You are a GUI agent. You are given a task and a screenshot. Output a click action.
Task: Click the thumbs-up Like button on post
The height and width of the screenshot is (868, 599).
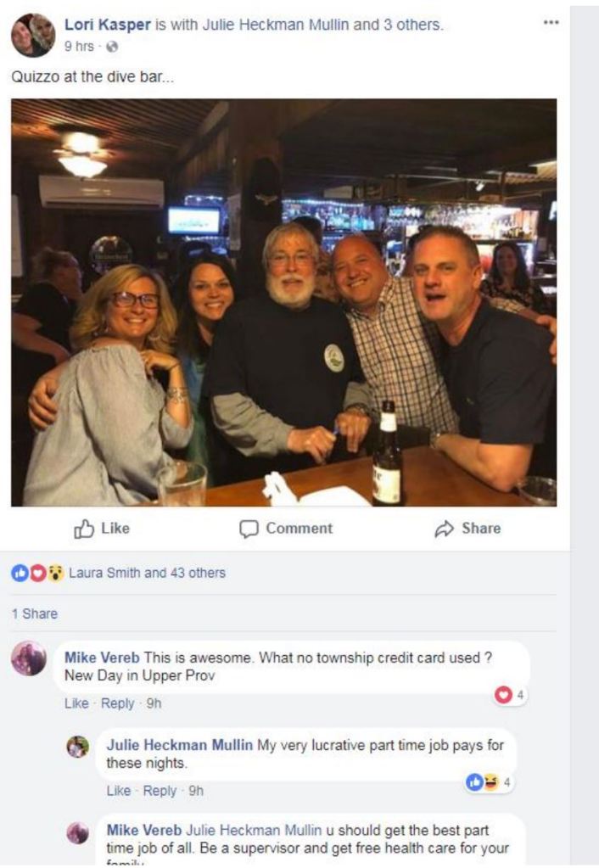(x=103, y=529)
